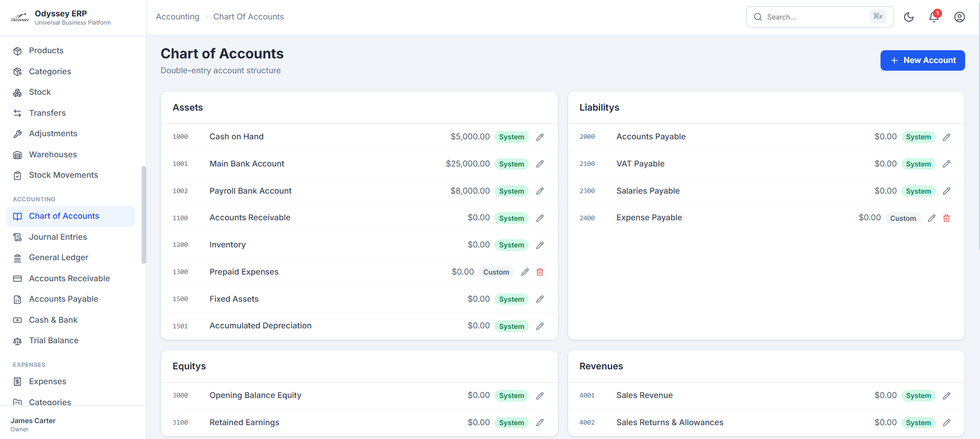This screenshot has height=439, width=980.
Task: Open Stock in sidebar
Action: pos(70,92)
